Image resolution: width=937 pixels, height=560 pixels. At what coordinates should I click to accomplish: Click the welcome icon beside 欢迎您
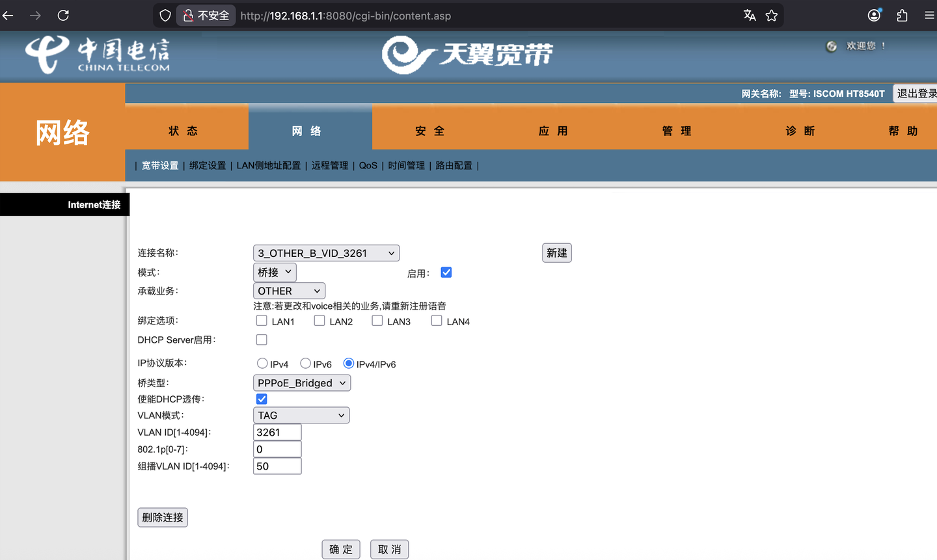pos(832,46)
